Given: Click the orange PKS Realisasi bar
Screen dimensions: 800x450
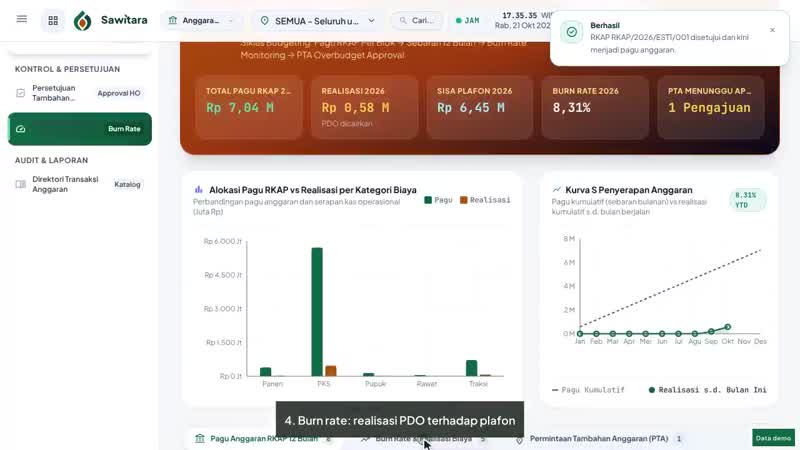Looking at the screenshot, I should click(331, 371).
